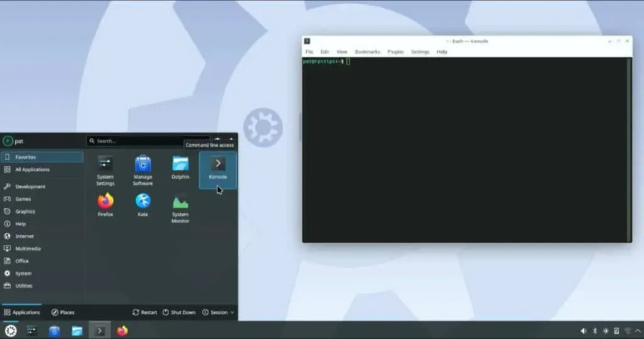Switch to the Applications tab in the launcher
This screenshot has height=339, width=644.
22,313
